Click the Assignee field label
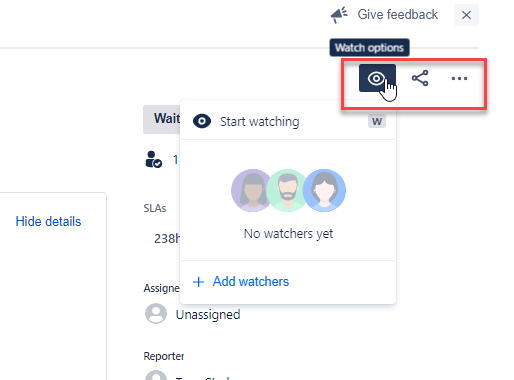The height and width of the screenshot is (380, 514). click(162, 288)
